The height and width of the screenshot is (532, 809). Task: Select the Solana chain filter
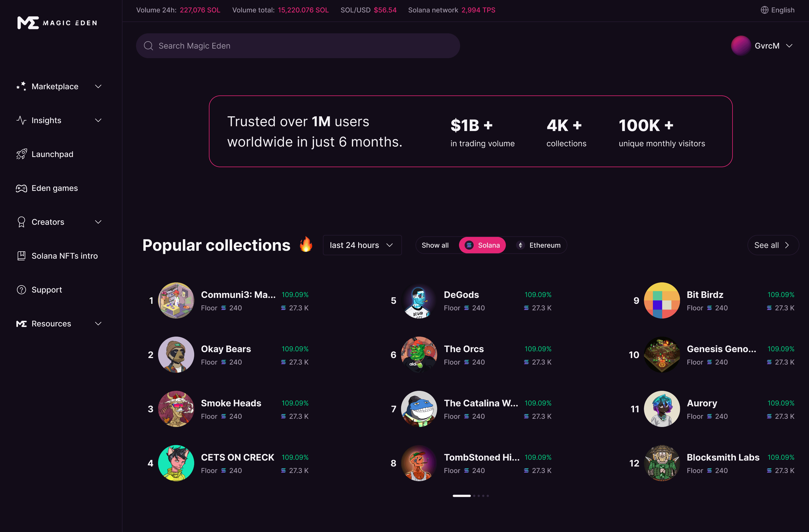pos(482,245)
